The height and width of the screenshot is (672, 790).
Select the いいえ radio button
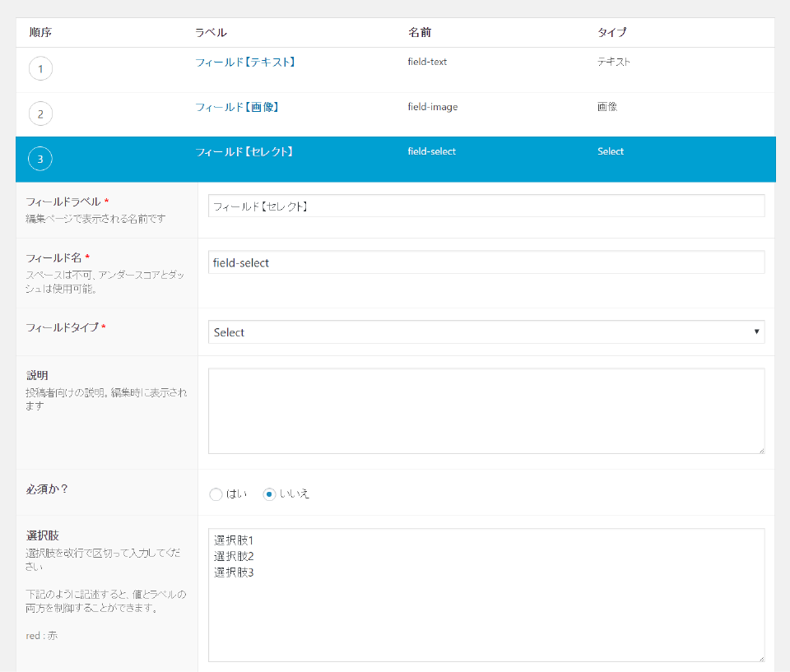point(269,494)
